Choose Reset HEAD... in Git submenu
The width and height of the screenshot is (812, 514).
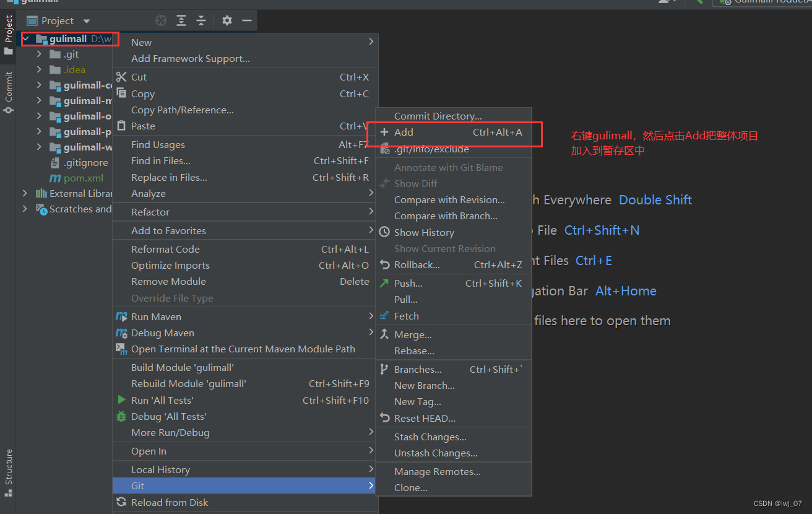[x=454, y=418]
